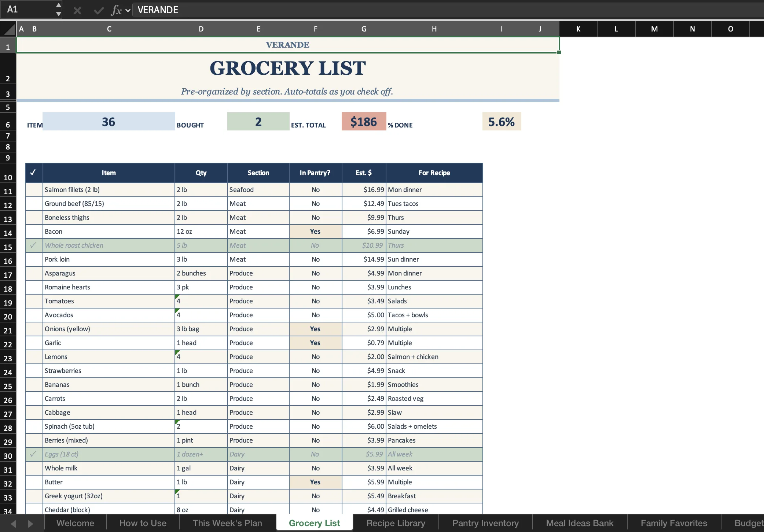764x532 pixels.
Task: Check off the Bacon row
Action: [x=34, y=232]
